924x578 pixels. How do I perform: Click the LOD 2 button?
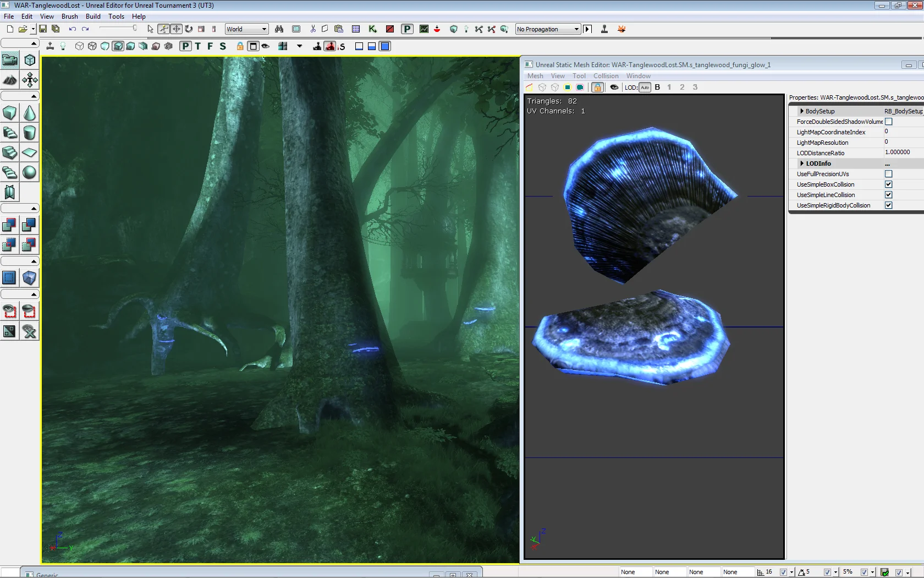[x=682, y=87]
